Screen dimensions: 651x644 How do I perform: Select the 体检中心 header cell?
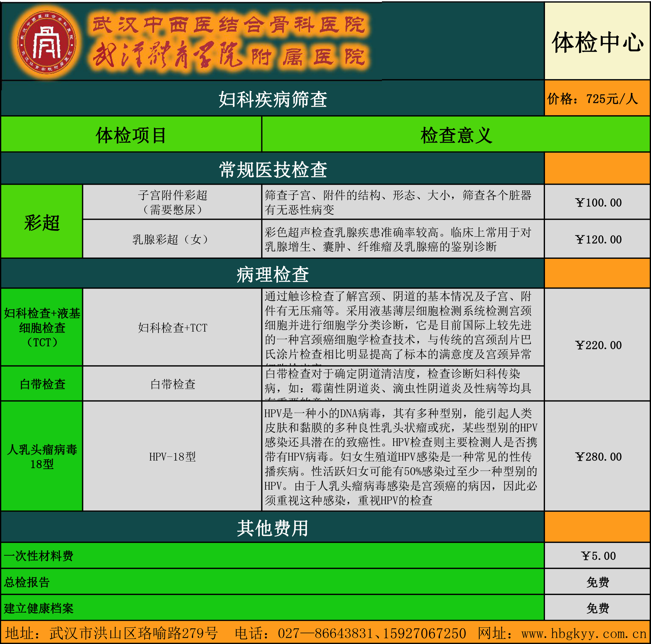click(x=597, y=42)
